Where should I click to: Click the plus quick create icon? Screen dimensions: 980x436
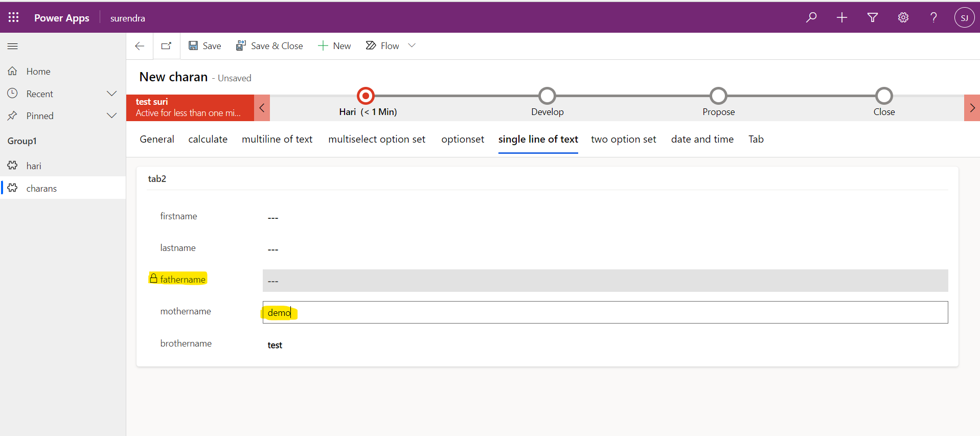[x=842, y=18]
